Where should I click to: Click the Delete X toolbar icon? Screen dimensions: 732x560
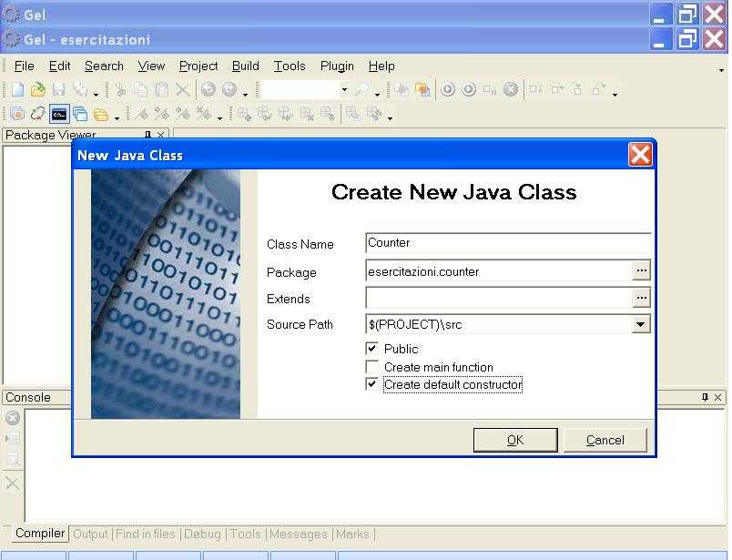coord(182,89)
